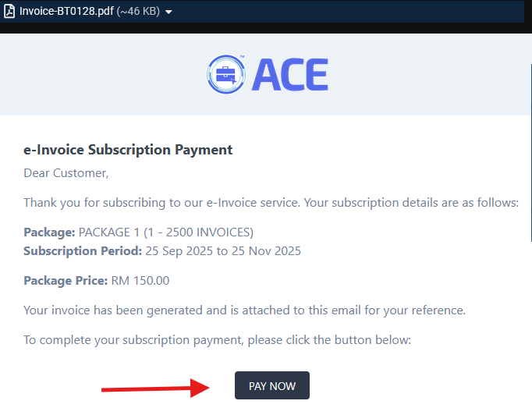This screenshot has height=415, width=532.
Task: Open the Invoice-BT0128.pdf attachment
Action: click(x=66, y=12)
